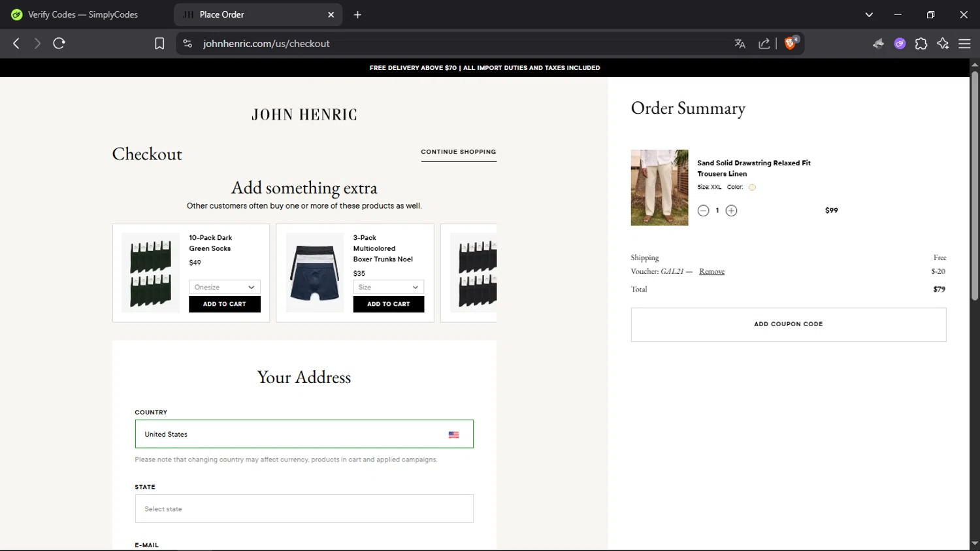The image size is (980, 551).
Task: Click the linen trousers thumbnail in order summary
Action: click(659, 188)
